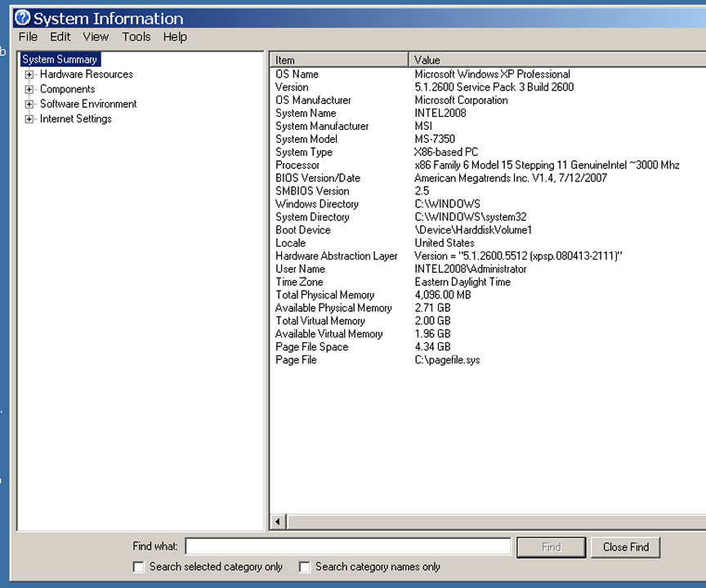Screen dimensions: 706x588
Task: Expand the Components tree node
Action: 29,89
